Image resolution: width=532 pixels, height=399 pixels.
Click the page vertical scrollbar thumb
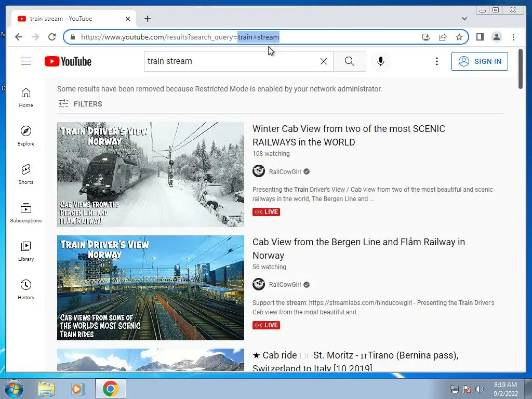point(521,69)
